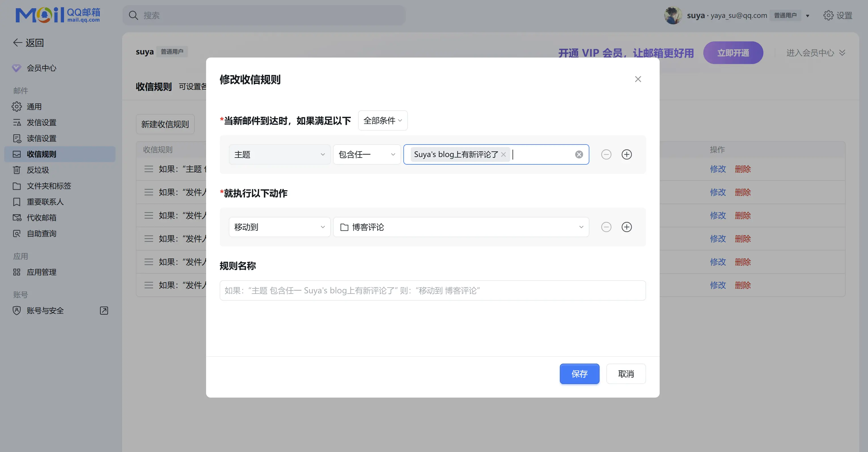Image resolution: width=868 pixels, height=452 pixels.
Task: Click the 保存 button
Action: 579,374
